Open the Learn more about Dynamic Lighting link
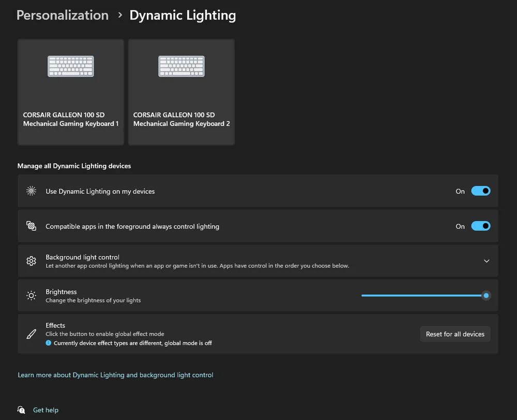 [x=115, y=375]
